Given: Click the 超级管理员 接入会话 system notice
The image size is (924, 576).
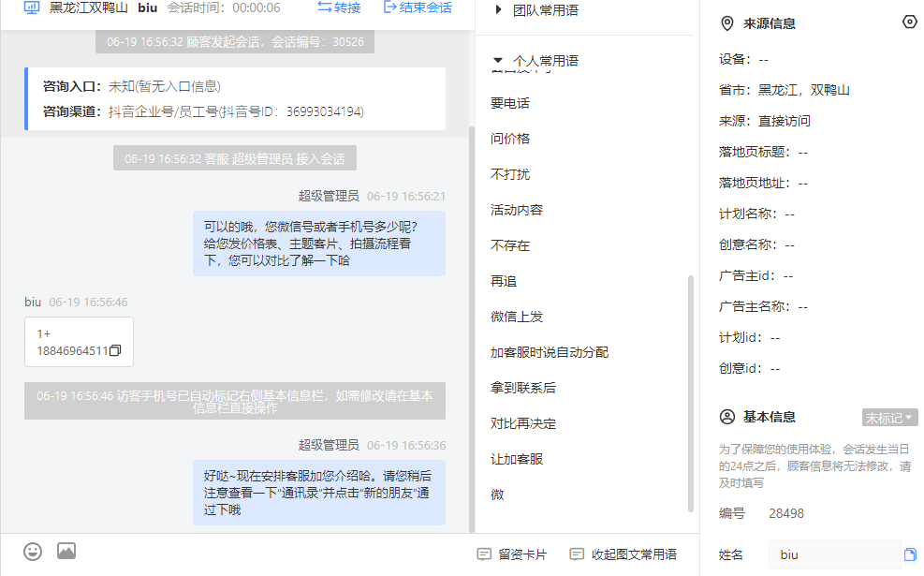Looking at the screenshot, I should pos(235,158).
